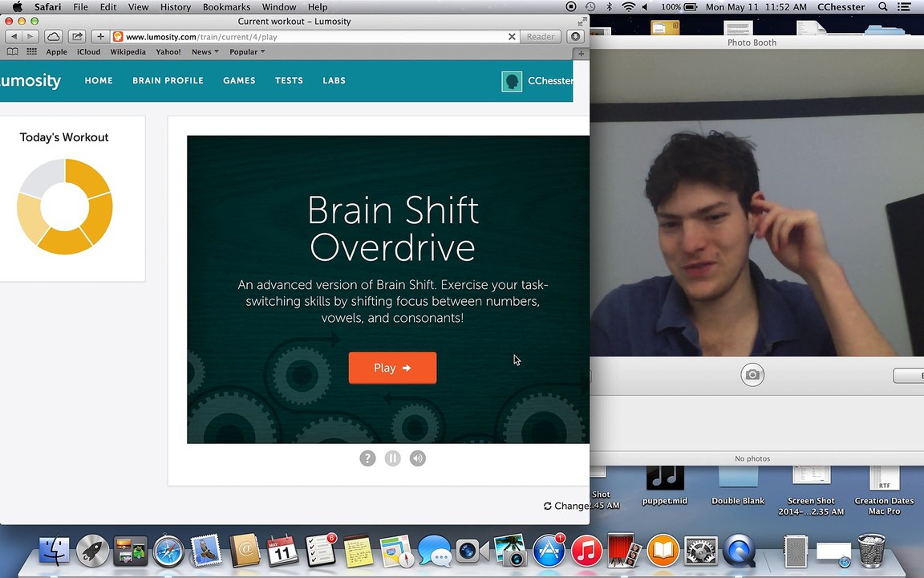
Task: Enter full screen with Safari window arrows
Action: (582, 21)
